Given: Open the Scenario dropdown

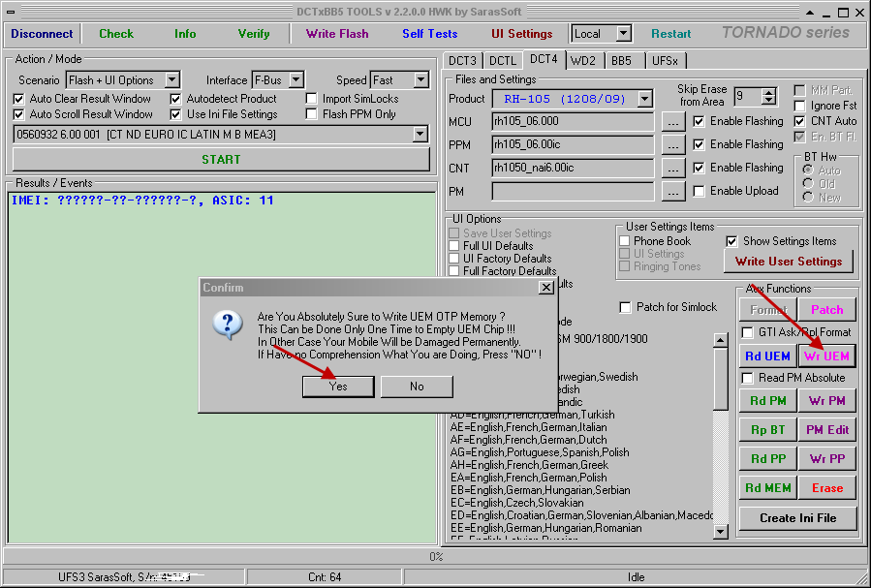Looking at the screenshot, I should [172, 80].
